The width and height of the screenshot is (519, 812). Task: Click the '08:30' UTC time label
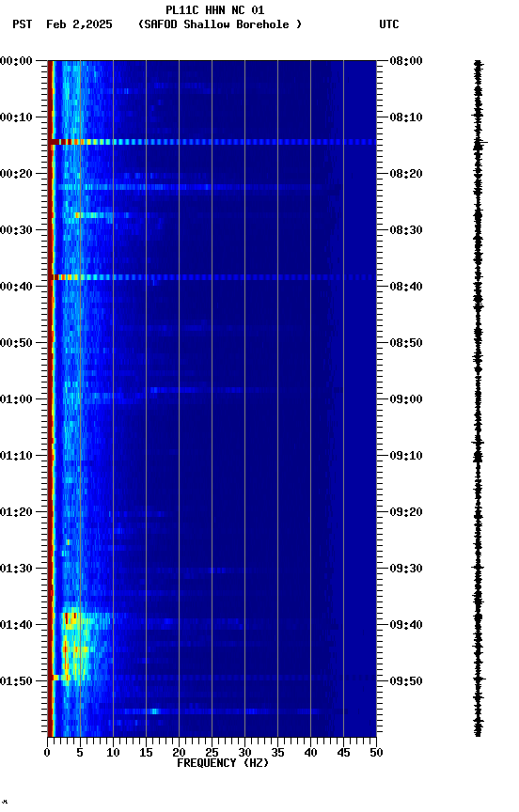pos(406,230)
